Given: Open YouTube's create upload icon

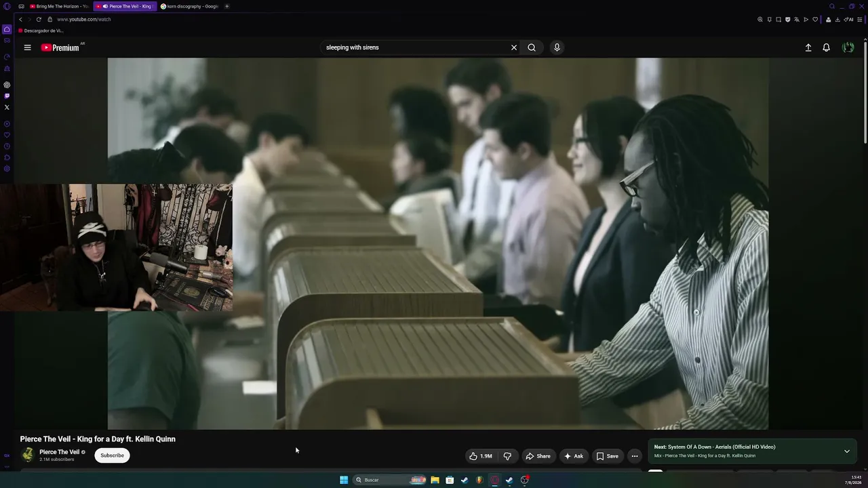Looking at the screenshot, I should (x=808, y=47).
